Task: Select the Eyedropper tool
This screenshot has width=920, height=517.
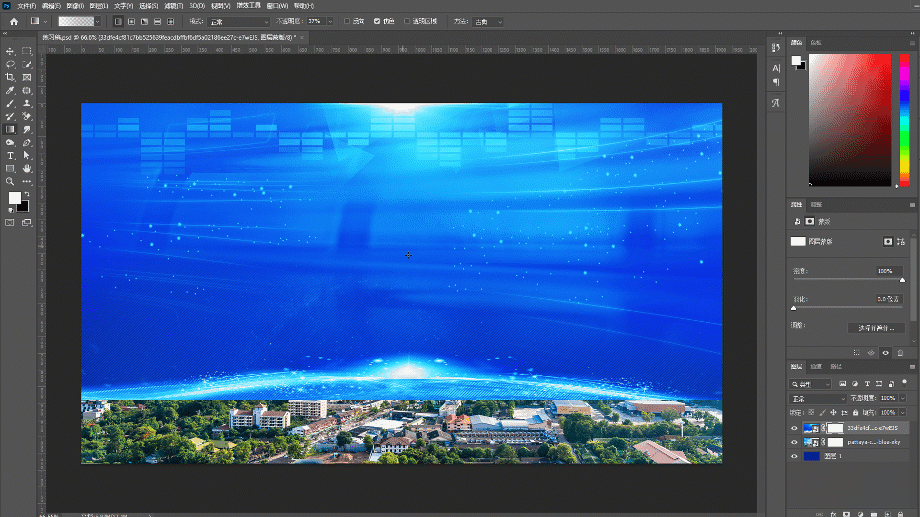Action: pos(10,90)
